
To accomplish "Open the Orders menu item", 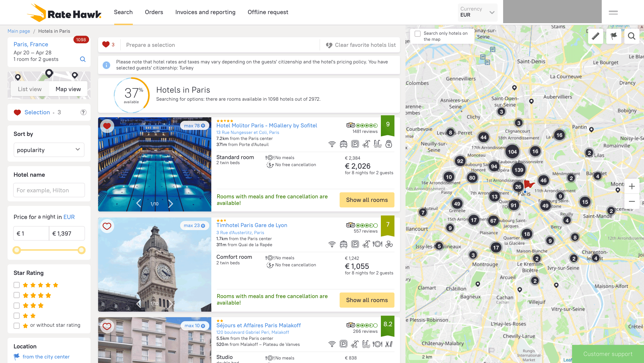I will click(x=154, y=12).
